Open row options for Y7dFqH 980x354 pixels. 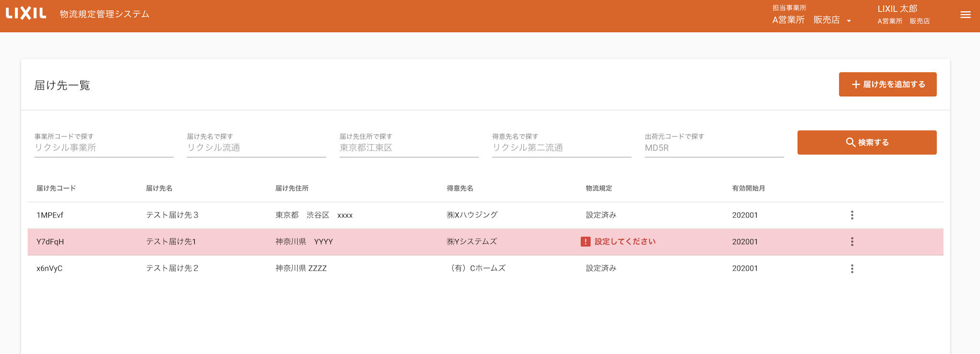pos(852,242)
